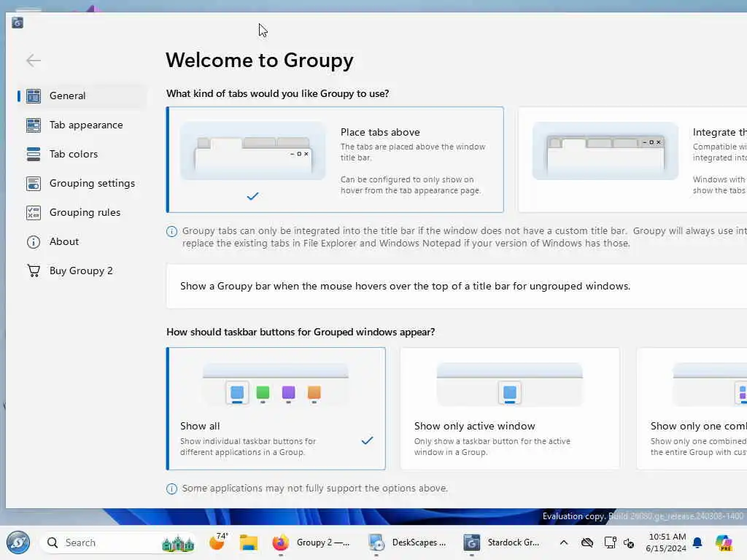Click the Tab colors sidebar icon
Image resolution: width=747 pixels, height=560 pixels.
coord(34,155)
